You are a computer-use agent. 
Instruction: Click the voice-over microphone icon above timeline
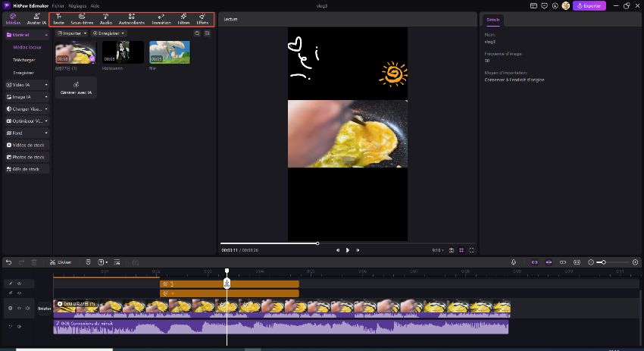tap(513, 262)
